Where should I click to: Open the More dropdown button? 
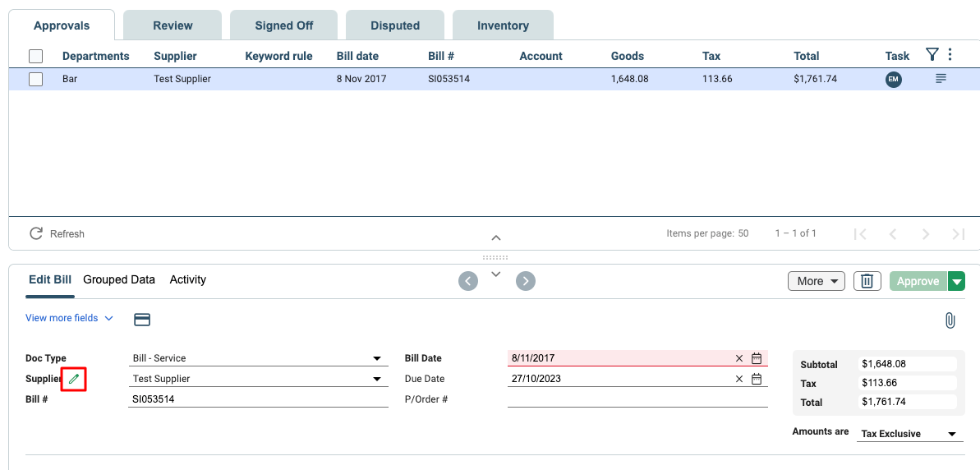pyautogui.click(x=816, y=281)
